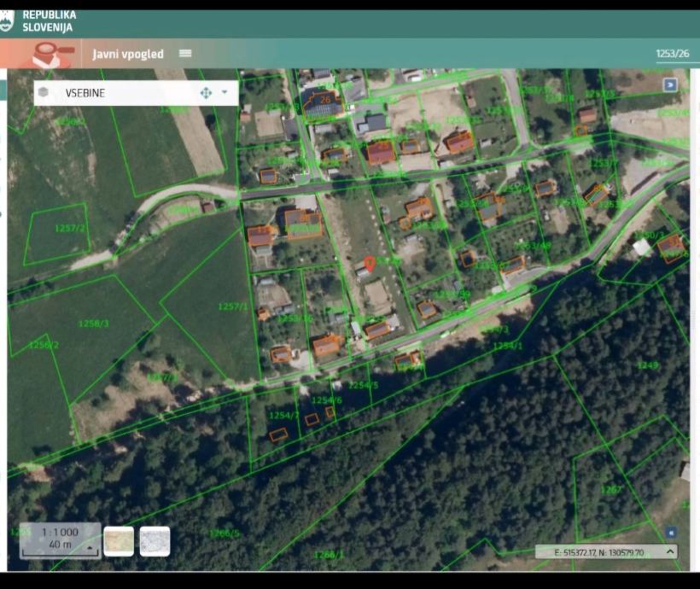The width and height of the screenshot is (700, 589).
Task: Click the Republika Slovenija coat of arms
Action: click(x=7, y=21)
